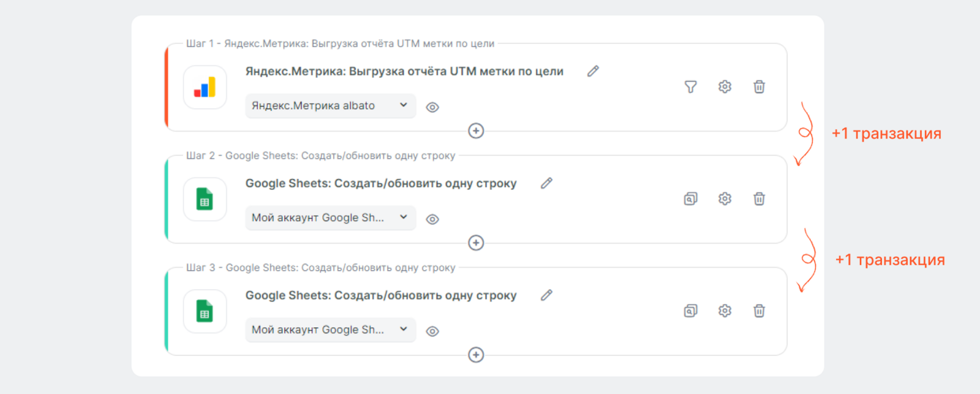Add a step below step 1 with plus
The width and height of the screenshot is (980, 394).
476,131
